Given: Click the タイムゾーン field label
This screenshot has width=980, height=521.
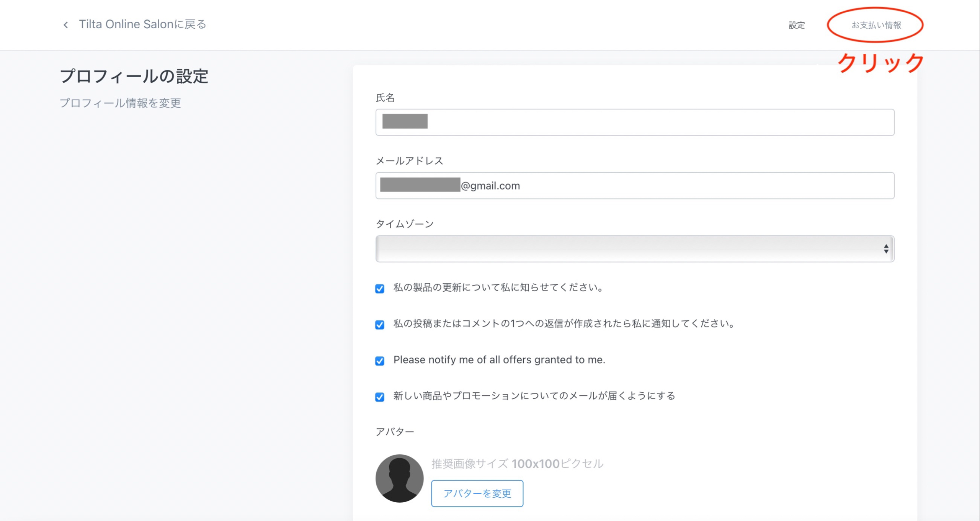Looking at the screenshot, I should 404,224.
